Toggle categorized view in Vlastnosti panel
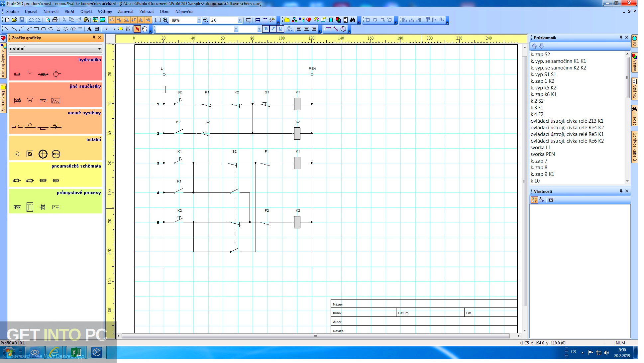Image resolution: width=644 pixels, height=363 pixels. click(x=534, y=200)
